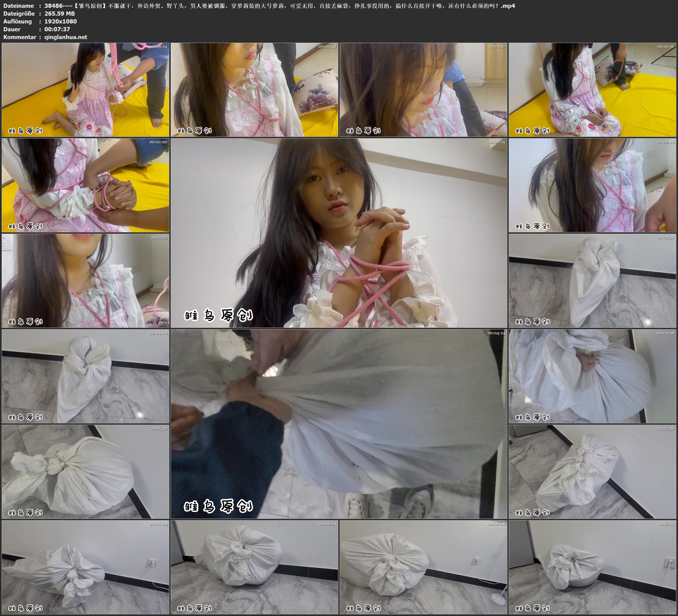
Task: Click the thumbnail labeled 00:02:48
Action: pos(592,185)
